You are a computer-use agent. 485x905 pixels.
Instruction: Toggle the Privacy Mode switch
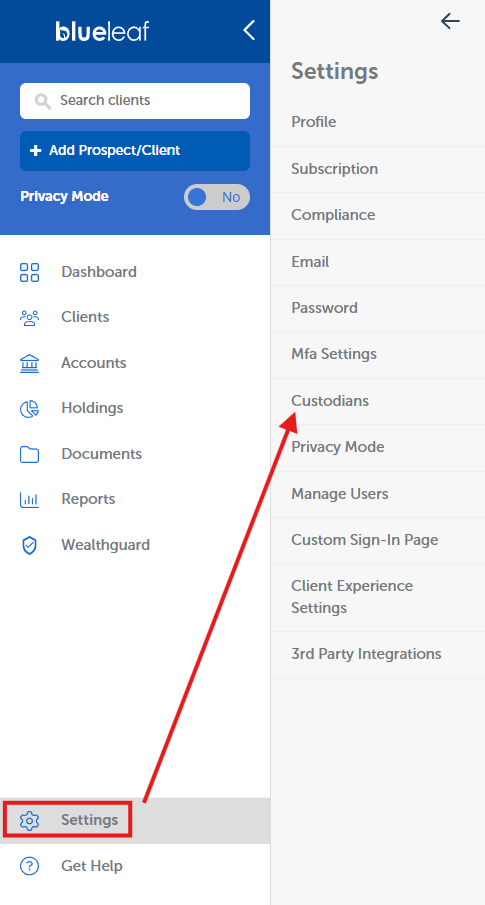coord(217,197)
